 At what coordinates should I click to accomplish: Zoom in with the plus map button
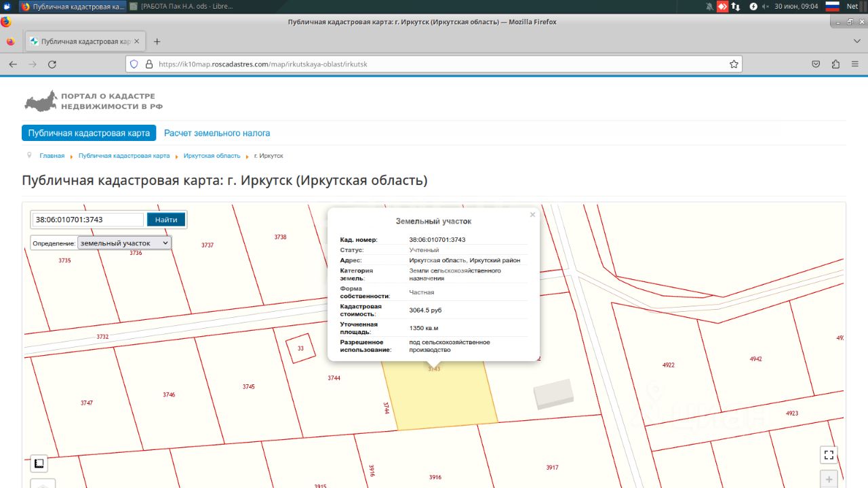pos(829,479)
